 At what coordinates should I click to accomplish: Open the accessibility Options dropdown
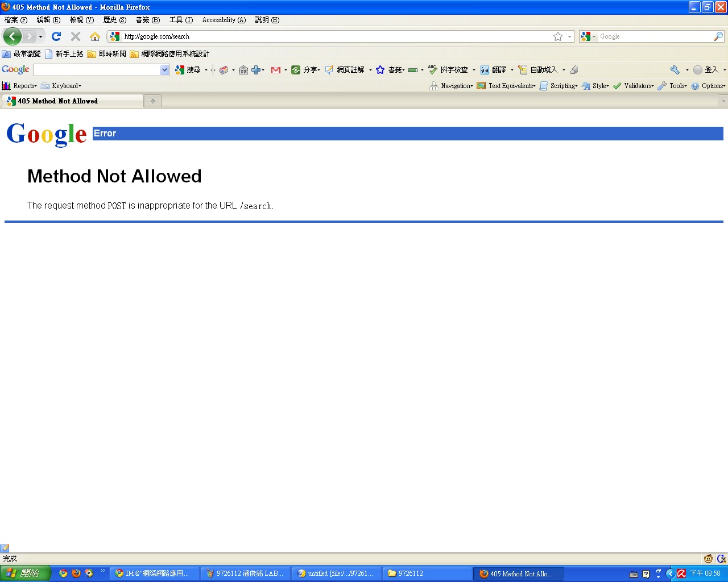point(708,86)
